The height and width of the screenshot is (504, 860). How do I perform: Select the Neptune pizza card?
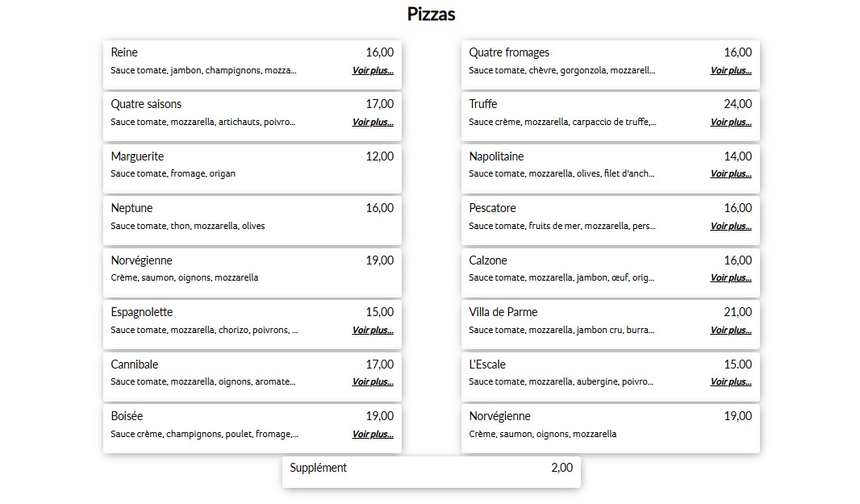coord(253,220)
